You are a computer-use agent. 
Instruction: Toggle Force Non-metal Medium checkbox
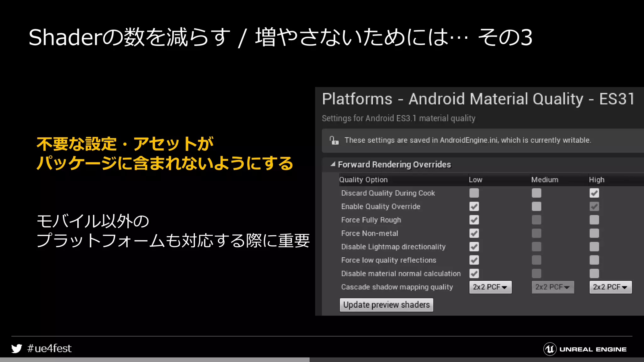point(536,233)
